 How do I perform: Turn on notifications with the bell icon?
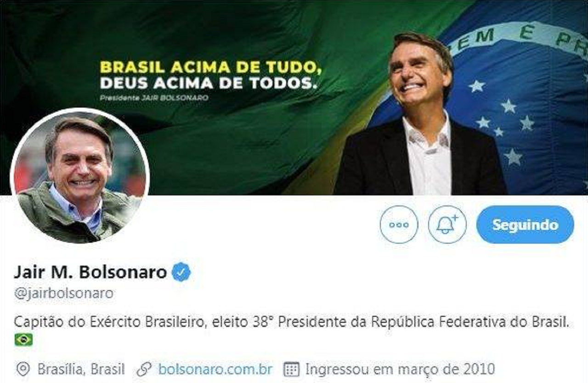pyautogui.click(x=447, y=224)
